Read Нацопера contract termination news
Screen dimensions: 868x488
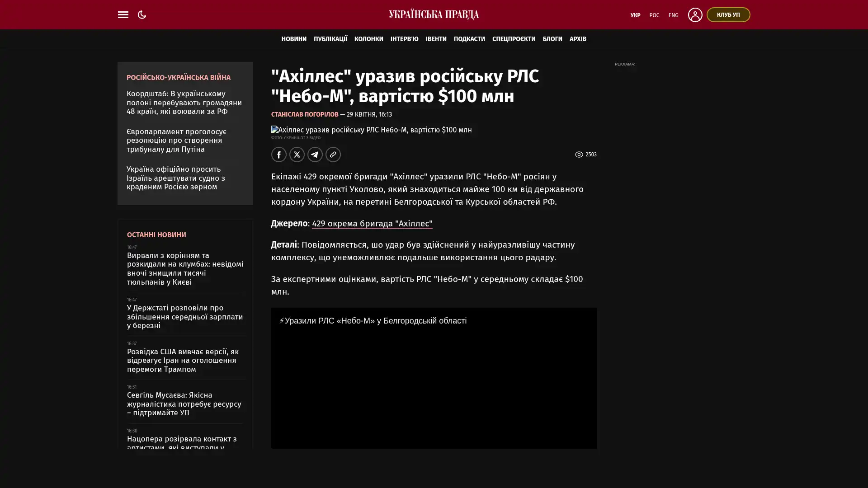coord(182,441)
